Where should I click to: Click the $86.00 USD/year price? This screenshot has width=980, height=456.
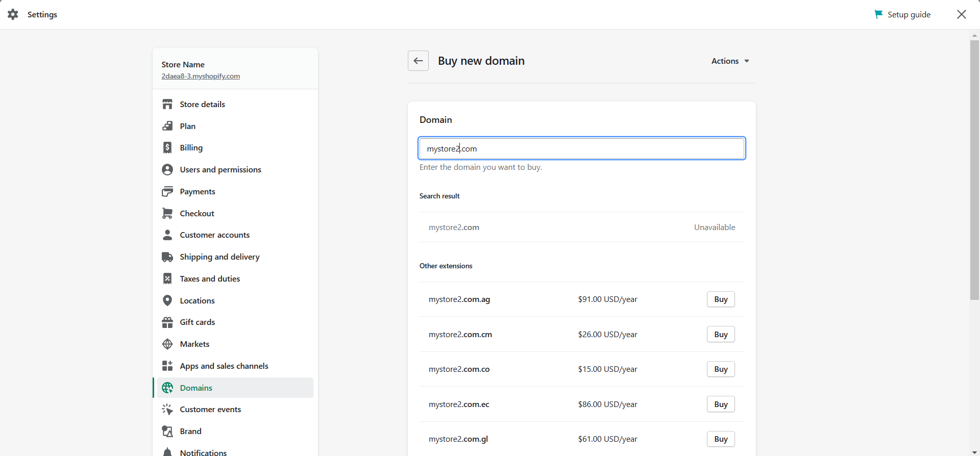click(607, 404)
